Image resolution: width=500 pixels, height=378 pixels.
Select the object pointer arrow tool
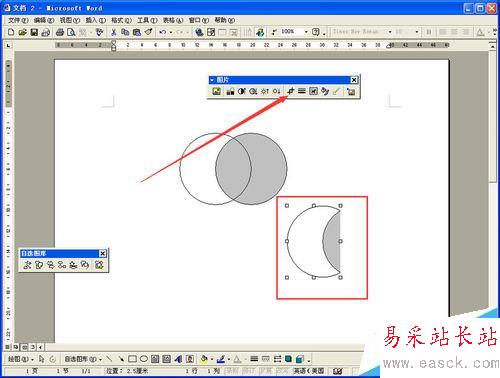click(x=41, y=359)
